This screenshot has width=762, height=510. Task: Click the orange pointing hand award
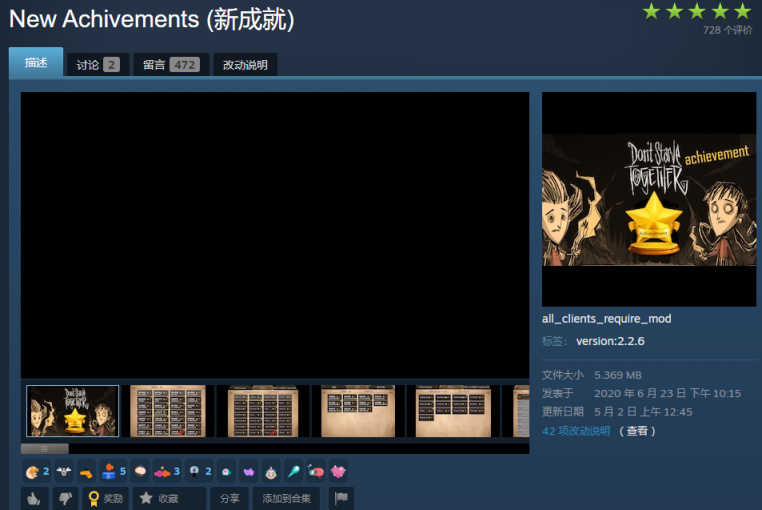click(86, 472)
